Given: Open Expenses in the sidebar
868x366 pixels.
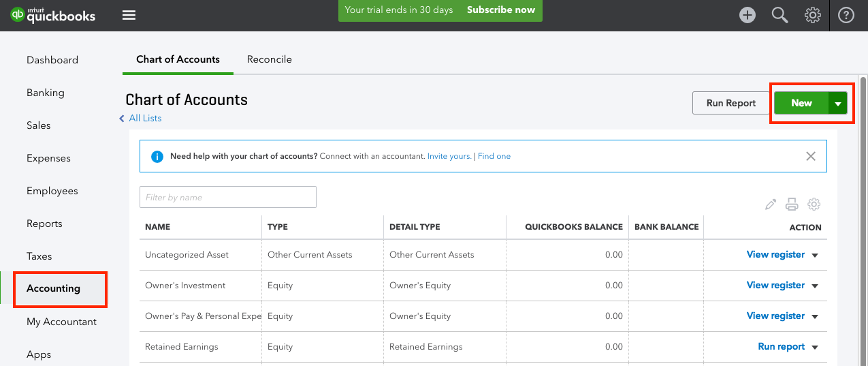Looking at the screenshot, I should click(x=48, y=158).
